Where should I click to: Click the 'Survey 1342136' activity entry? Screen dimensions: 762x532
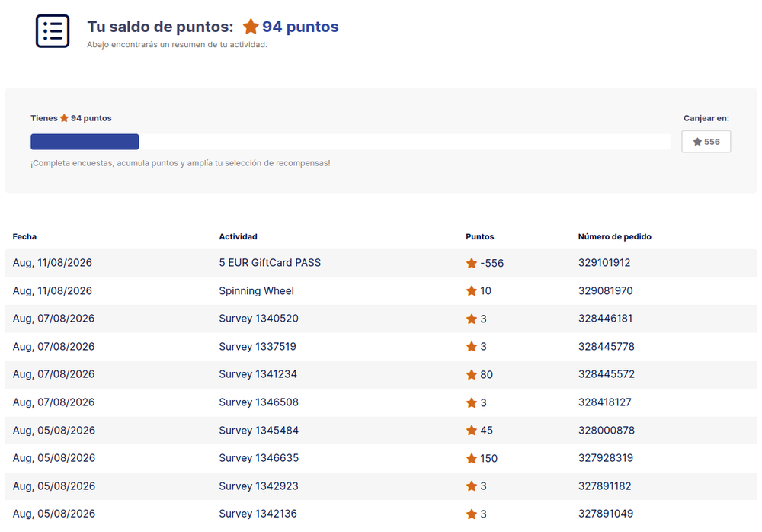coord(258,514)
